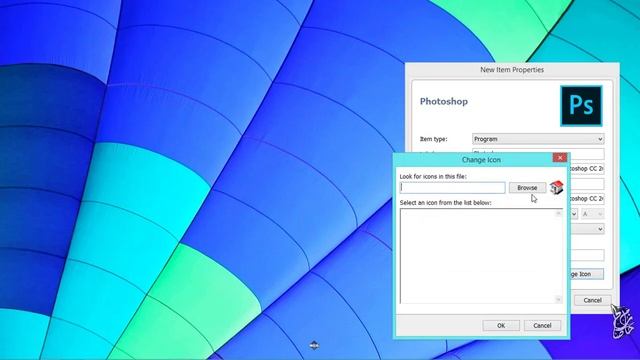
Task: Click the red house icon beside Browse
Action: pyautogui.click(x=557, y=188)
